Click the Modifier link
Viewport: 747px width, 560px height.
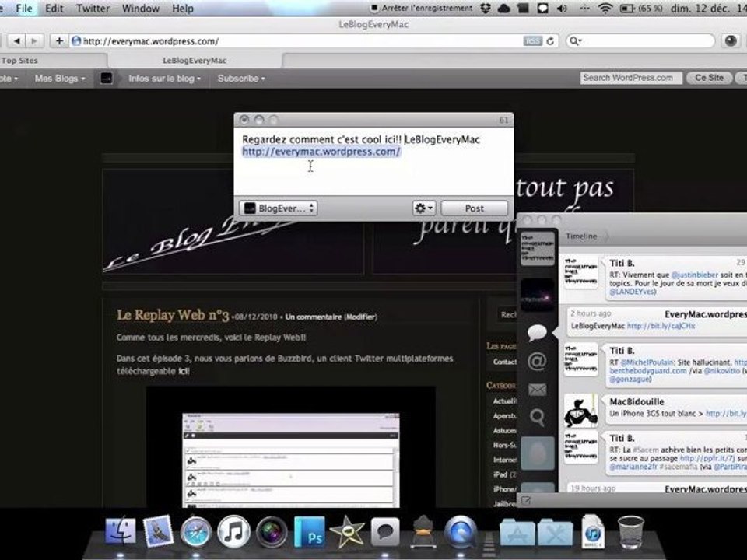pyautogui.click(x=360, y=317)
